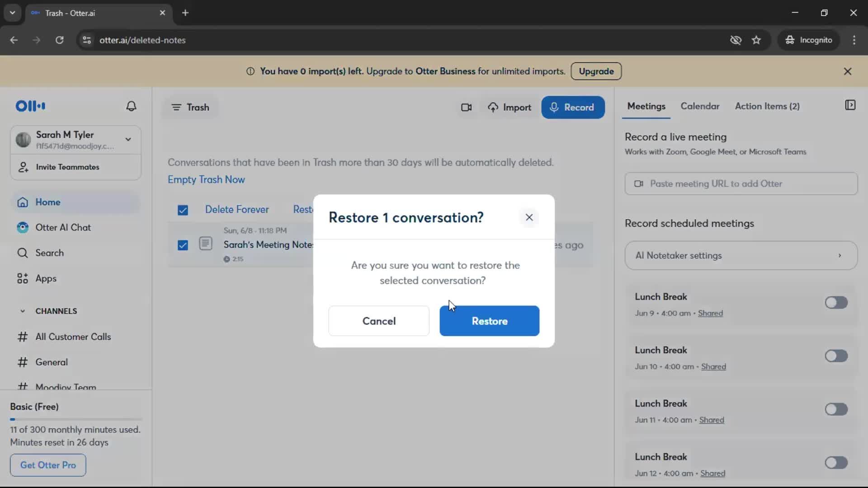Click the Otter.ai logo
Viewport: 868px width, 488px height.
(30, 106)
